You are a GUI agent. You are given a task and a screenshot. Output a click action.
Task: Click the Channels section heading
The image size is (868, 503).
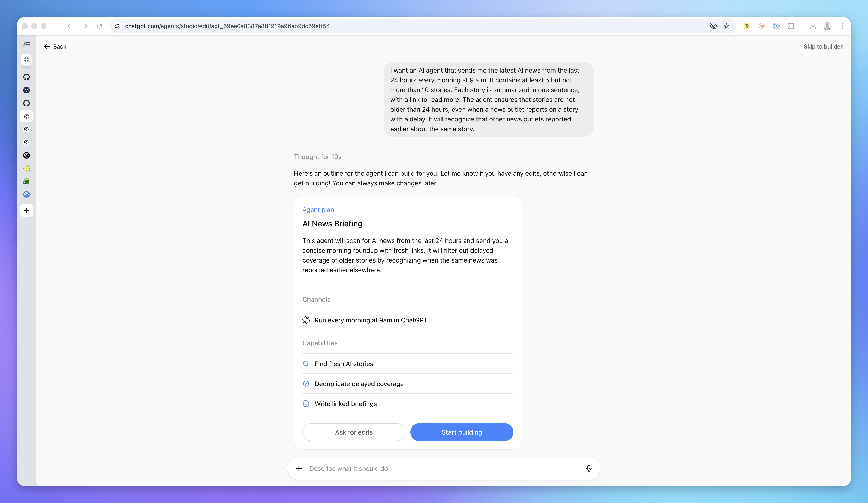click(x=316, y=299)
